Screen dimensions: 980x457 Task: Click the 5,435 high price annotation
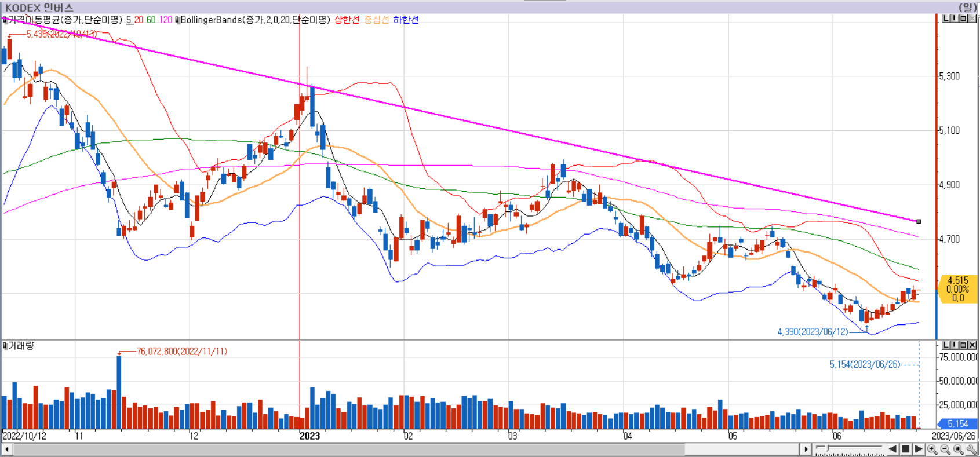tap(62, 35)
